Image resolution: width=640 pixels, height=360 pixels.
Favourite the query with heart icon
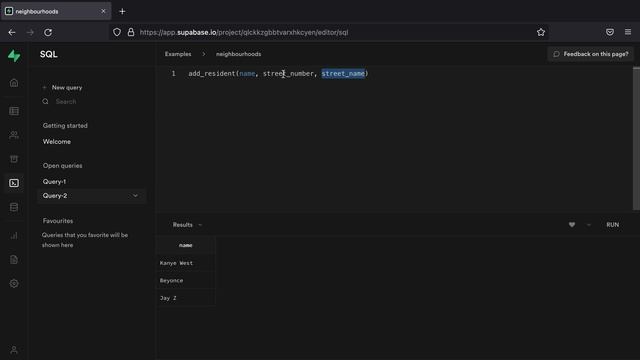tap(572, 225)
